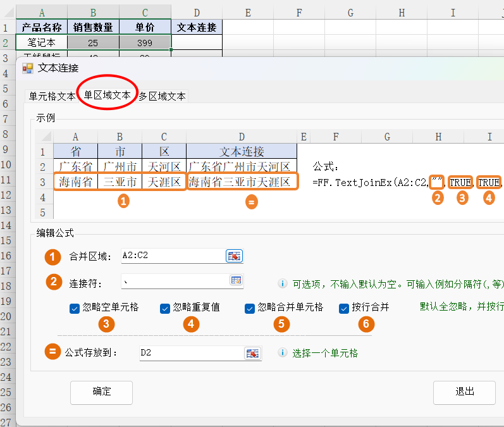Viewport: 504px width, 427px height.
Task: Toggle the 按行合并 checkbox
Action: [x=344, y=308]
